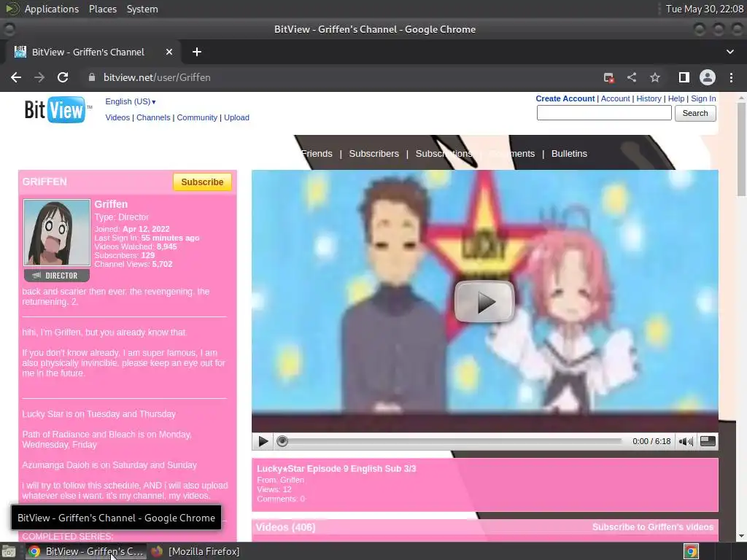This screenshot has height=560, width=747.
Task: Focus the BitView search input field
Action: point(604,113)
